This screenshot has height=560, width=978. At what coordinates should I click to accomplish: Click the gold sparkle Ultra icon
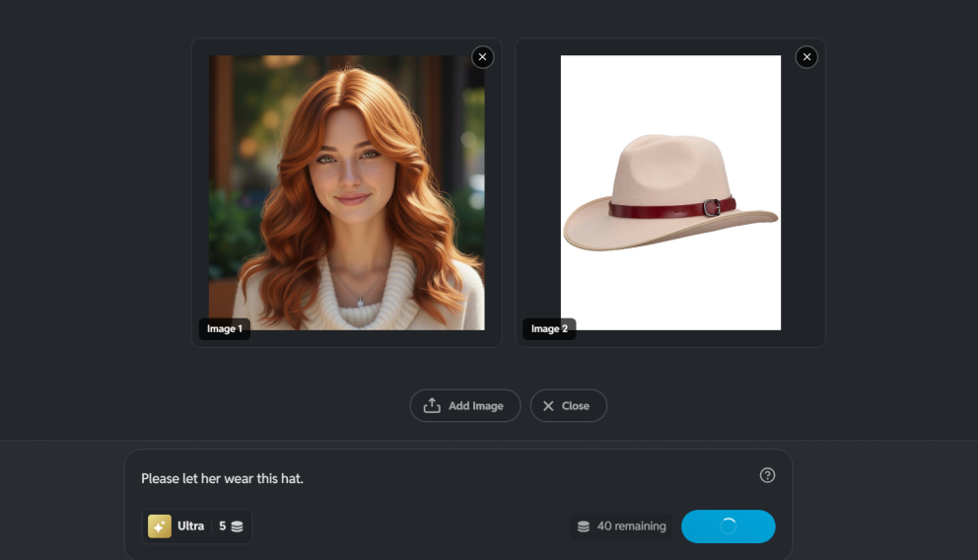pyautogui.click(x=160, y=526)
